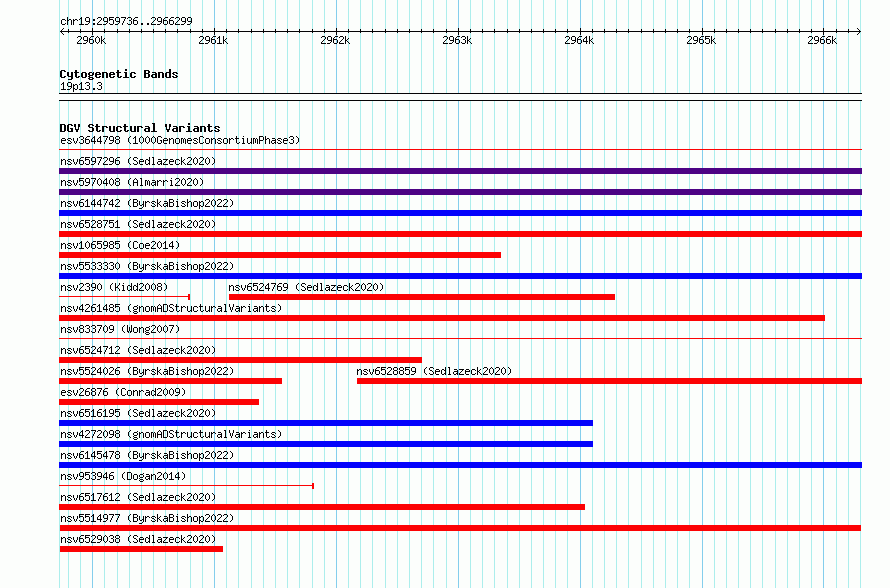Screen dimensions: 890x588
Task: Select the nsv6516195 Sedlazeck2020 blue bar
Action: coord(326,423)
